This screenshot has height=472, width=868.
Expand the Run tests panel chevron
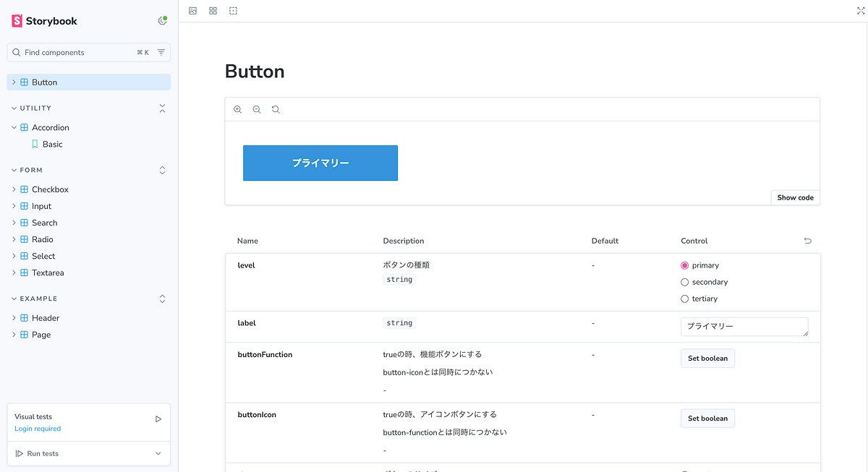point(158,453)
